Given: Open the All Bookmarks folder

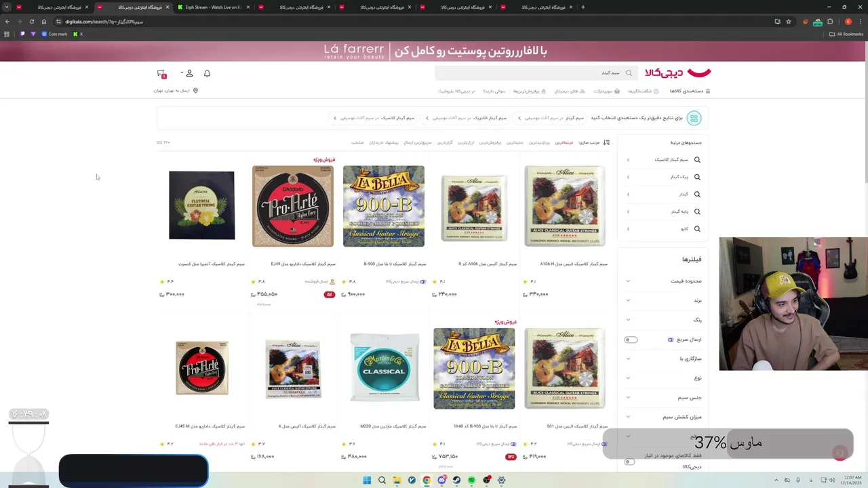Looking at the screenshot, I should (846, 34).
